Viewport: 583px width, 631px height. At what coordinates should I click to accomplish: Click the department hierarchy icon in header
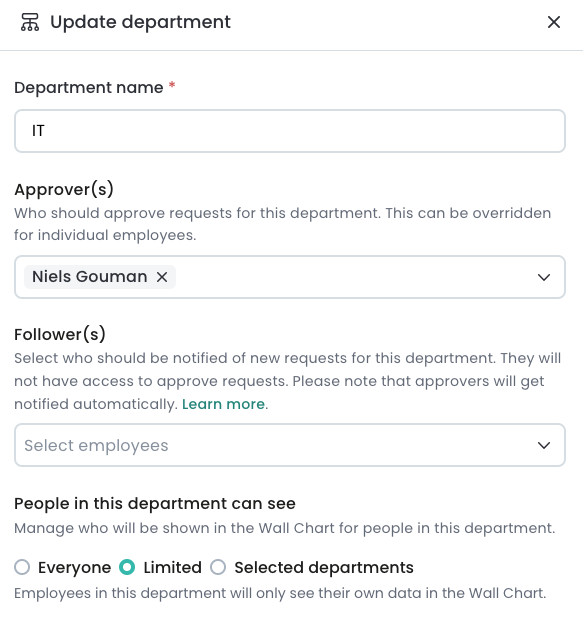[30, 22]
